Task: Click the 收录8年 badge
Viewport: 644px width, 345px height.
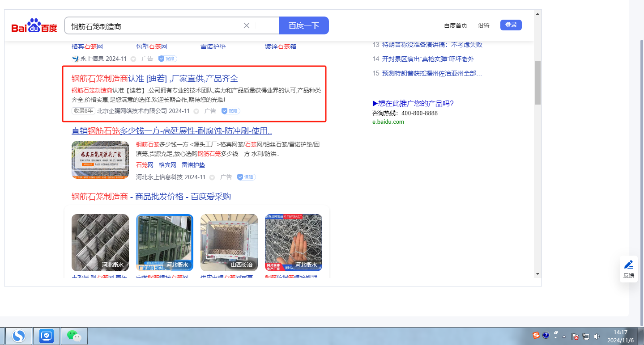Action: click(x=83, y=111)
